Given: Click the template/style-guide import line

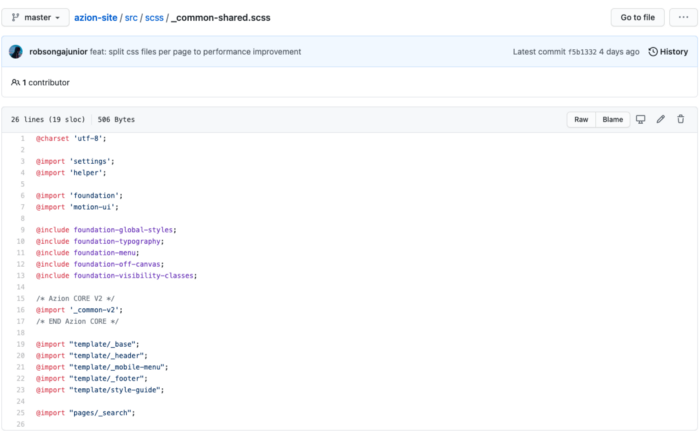Looking at the screenshot, I should (x=100, y=390).
